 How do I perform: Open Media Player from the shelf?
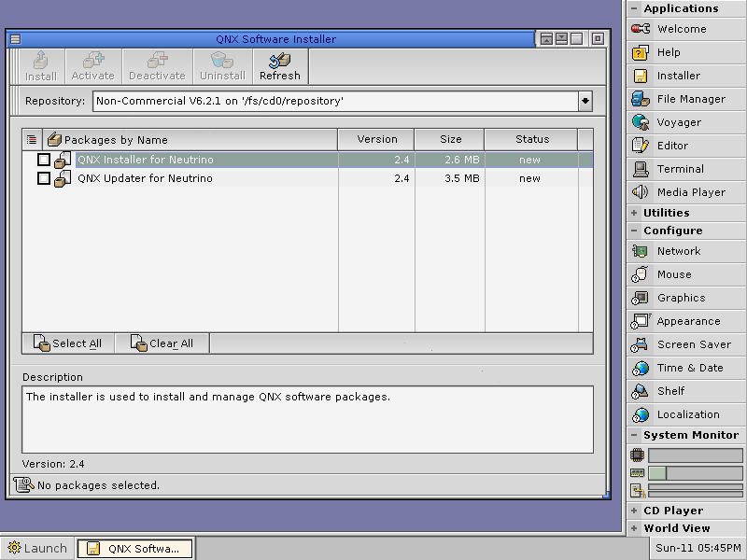[686, 192]
